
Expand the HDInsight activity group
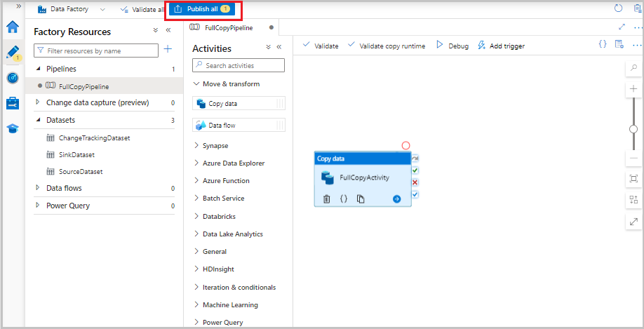pos(196,269)
